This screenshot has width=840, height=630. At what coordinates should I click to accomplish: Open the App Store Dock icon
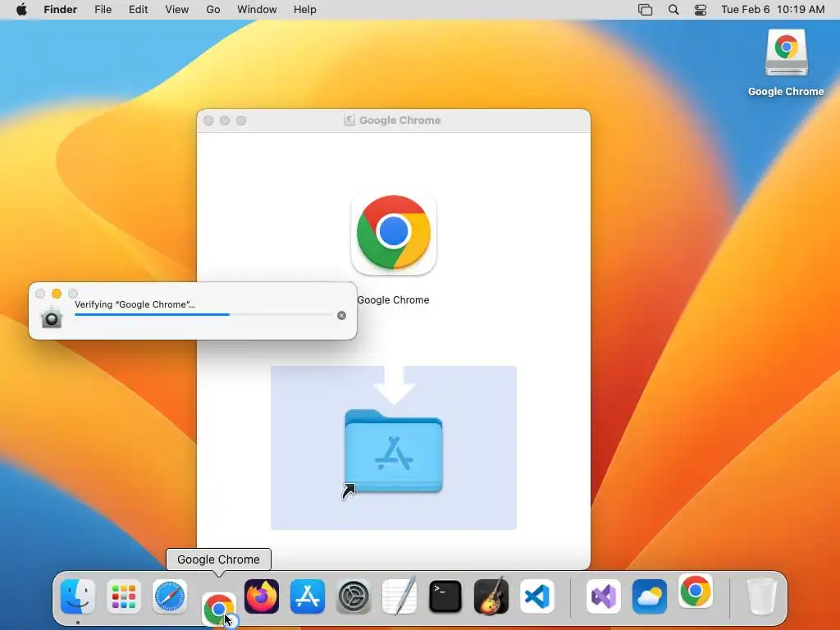pyautogui.click(x=308, y=596)
